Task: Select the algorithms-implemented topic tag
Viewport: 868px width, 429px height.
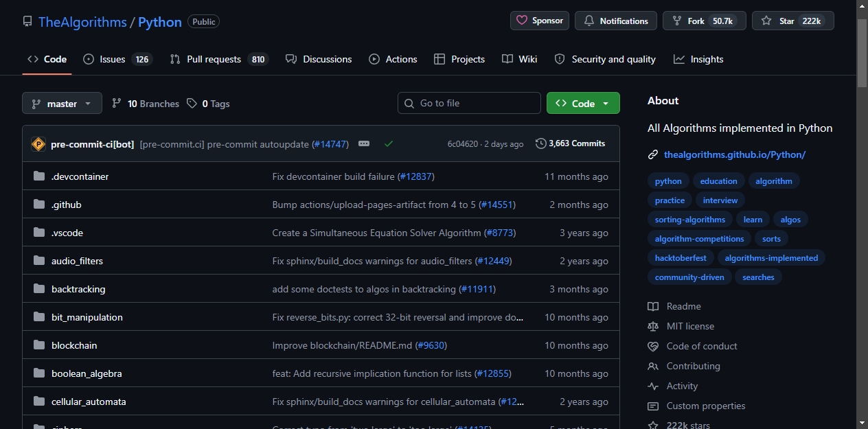Action: 771,258
